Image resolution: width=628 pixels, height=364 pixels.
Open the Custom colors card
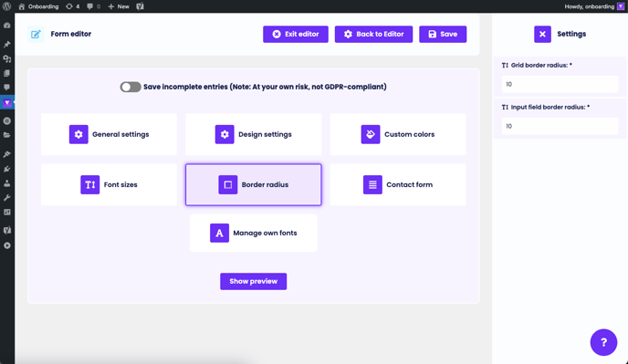coord(398,134)
